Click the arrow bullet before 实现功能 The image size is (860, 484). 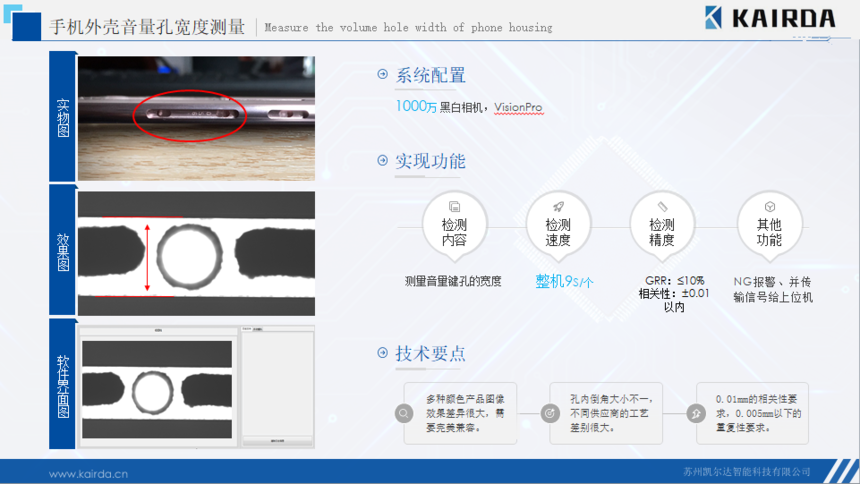[383, 160]
